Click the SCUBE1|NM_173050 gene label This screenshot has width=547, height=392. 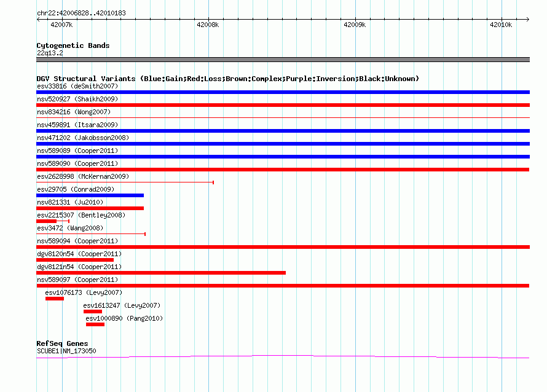click(x=66, y=351)
